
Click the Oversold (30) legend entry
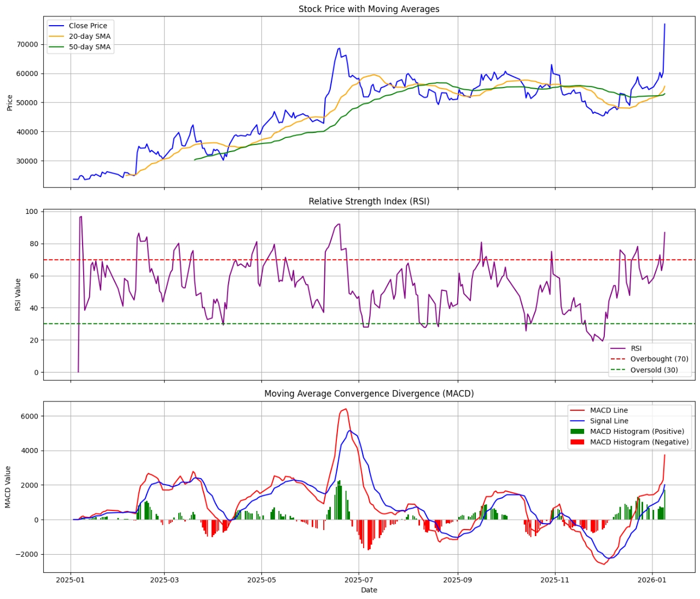click(x=654, y=370)
